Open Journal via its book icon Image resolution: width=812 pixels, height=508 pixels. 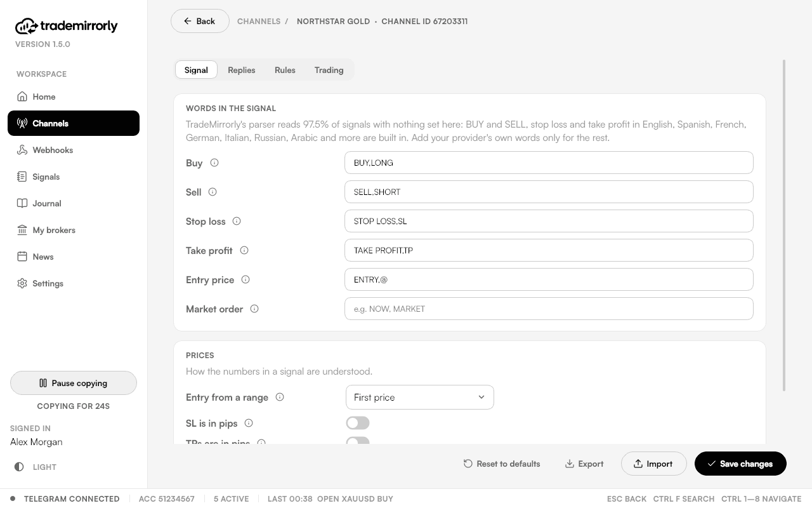(x=22, y=203)
